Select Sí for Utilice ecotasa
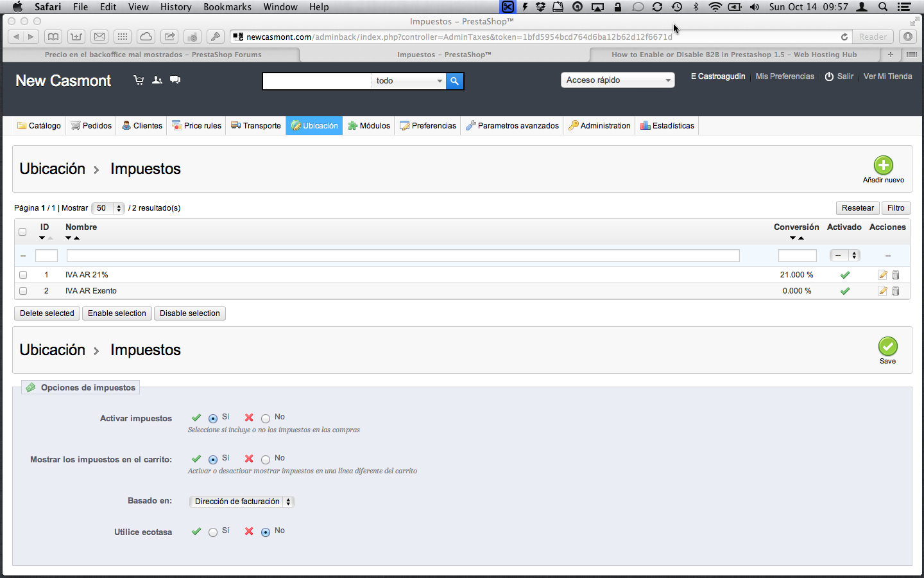924x578 pixels. (x=213, y=532)
